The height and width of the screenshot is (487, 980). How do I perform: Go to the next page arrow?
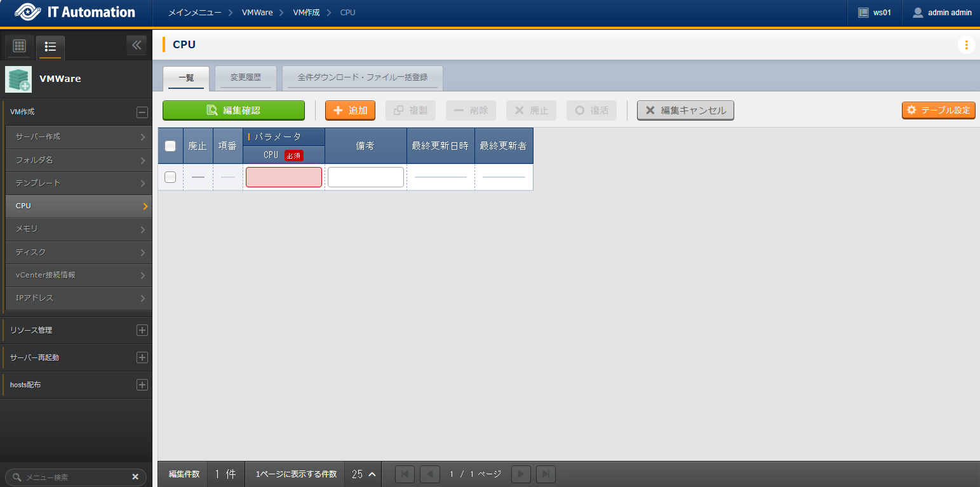coord(521,474)
